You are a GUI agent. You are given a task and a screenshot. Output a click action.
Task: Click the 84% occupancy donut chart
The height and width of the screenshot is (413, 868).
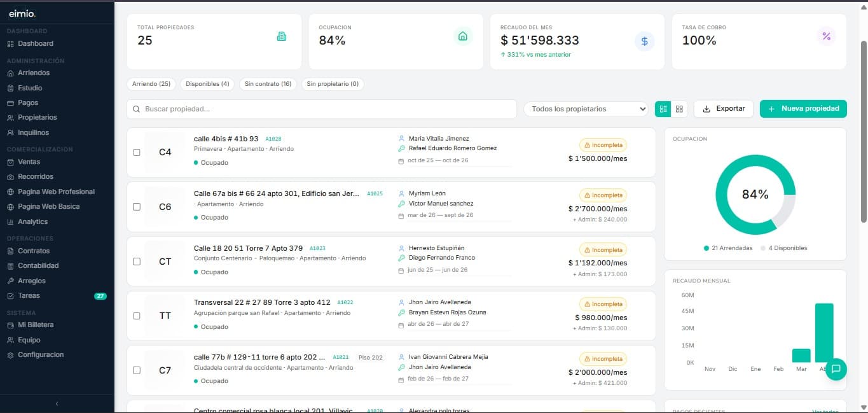click(x=755, y=193)
